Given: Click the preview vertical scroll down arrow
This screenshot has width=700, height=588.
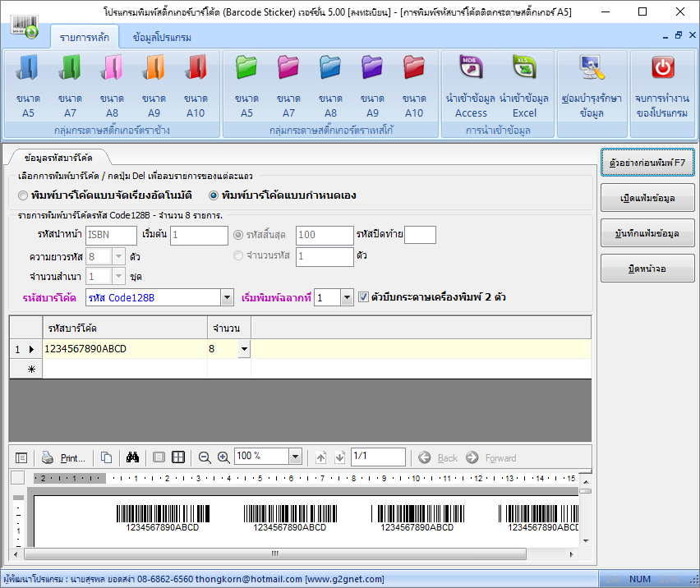Looking at the screenshot, I should tap(586, 541).
